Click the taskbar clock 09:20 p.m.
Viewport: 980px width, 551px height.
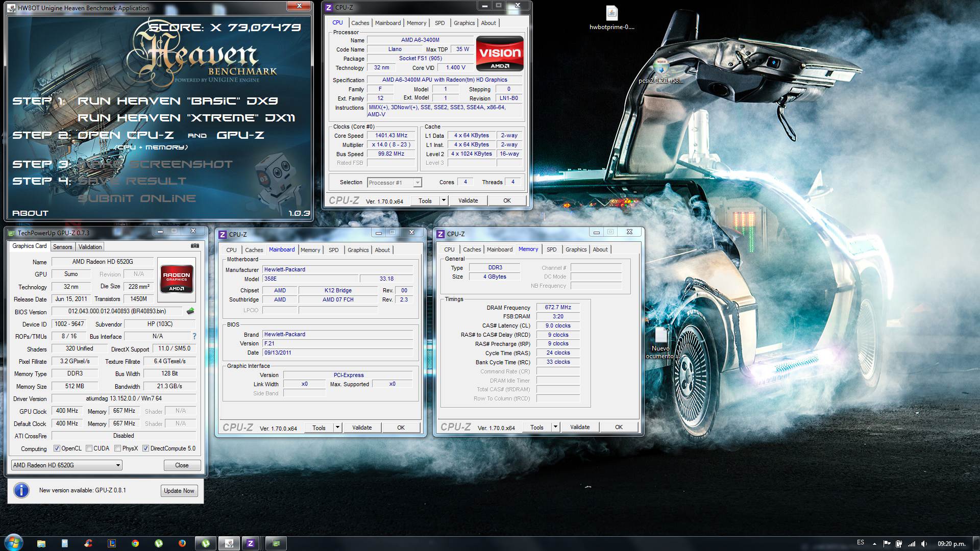(951, 544)
